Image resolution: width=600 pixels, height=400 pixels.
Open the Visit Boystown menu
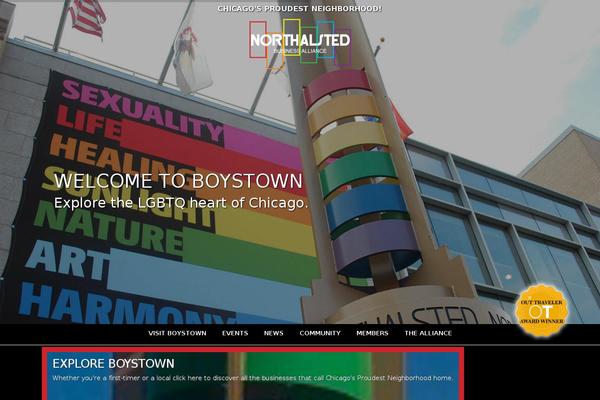coord(177,333)
